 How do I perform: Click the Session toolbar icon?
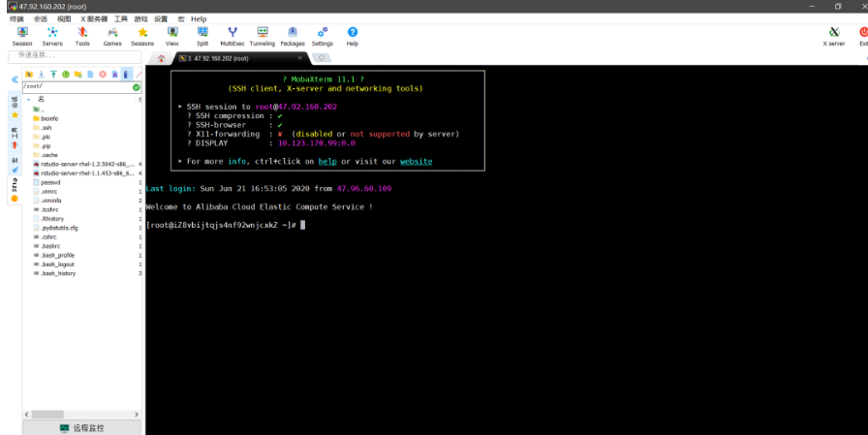pyautogui.click(x=21, y=36)
